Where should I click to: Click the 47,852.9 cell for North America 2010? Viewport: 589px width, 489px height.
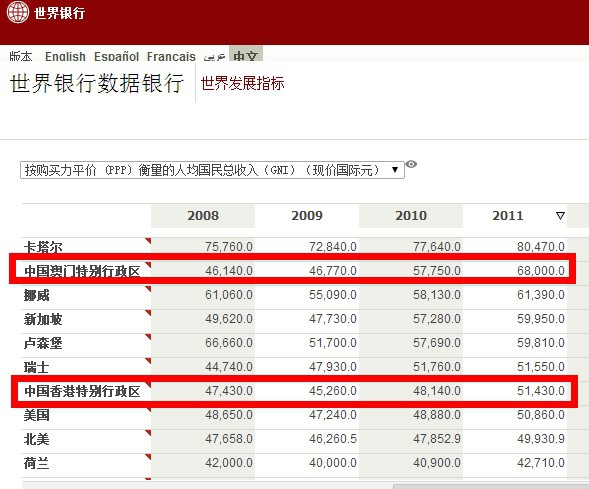pos(437,439)
